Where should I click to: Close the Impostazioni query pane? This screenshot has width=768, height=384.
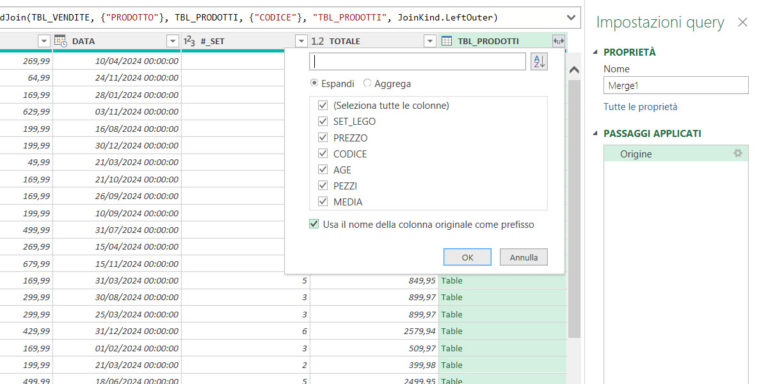(743, 22)
